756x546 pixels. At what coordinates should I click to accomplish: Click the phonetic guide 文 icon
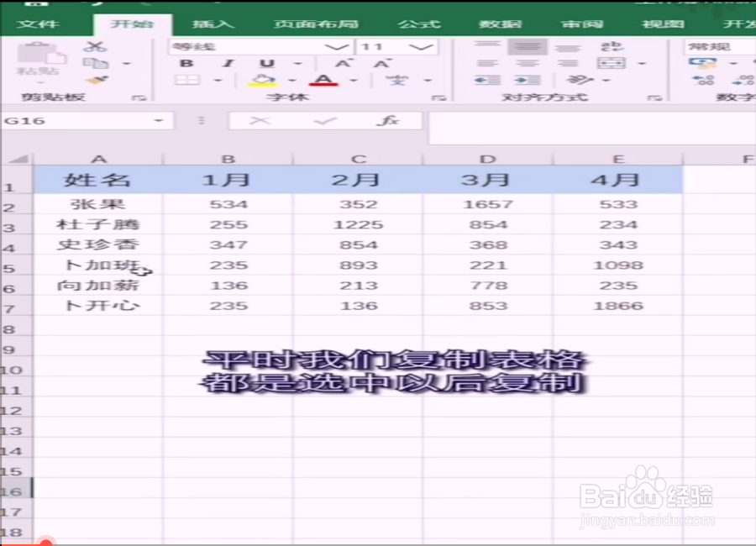pyautogui.click(x=396, y=80)
